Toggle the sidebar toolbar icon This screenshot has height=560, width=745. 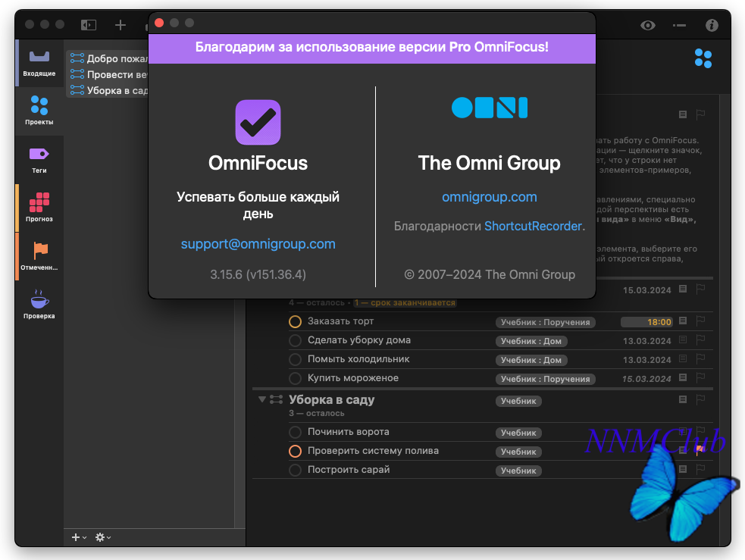(89, 25)
